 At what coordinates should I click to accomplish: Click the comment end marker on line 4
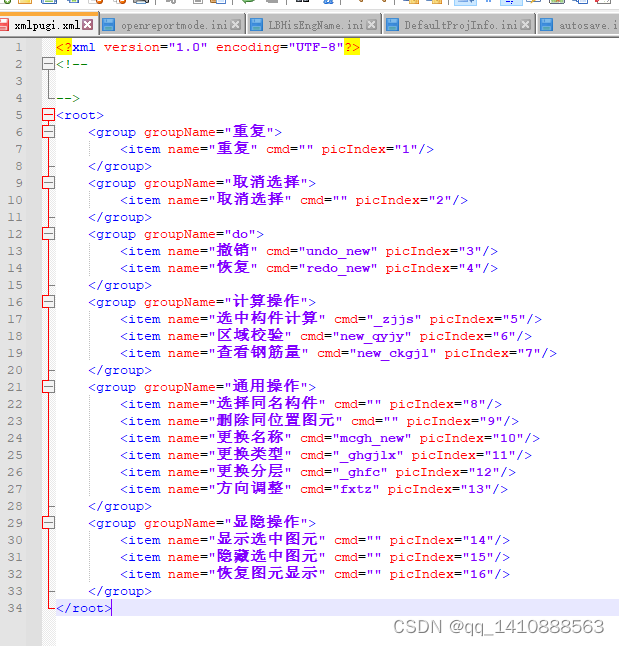click(68, 98)
